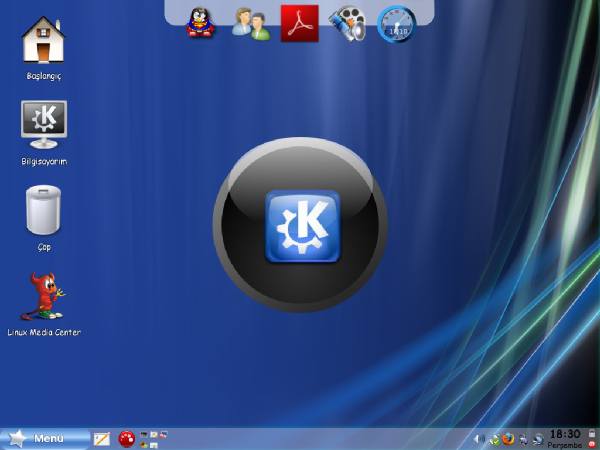This screenshot has width=600, height=450.
Task: Click the red logout icon in taskbar
Action: [592, 444]
